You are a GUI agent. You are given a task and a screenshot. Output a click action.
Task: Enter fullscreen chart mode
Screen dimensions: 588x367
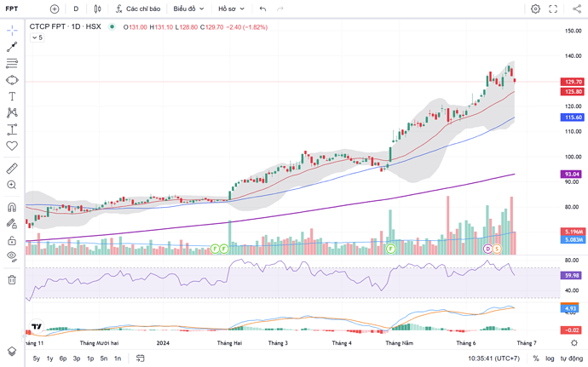point(553,9)
